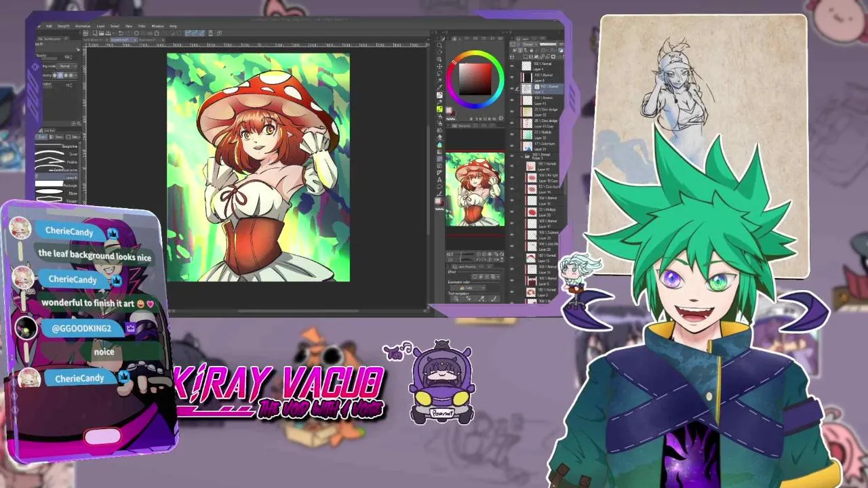
Task: Hide Layer 33 Glow dodge layer
Action: click(x=512, y=112)
